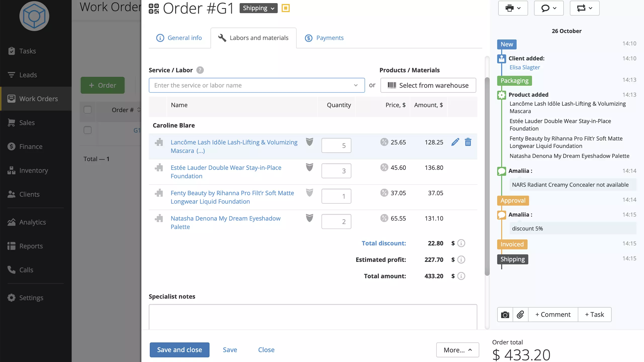Show info for Total discount

coord(461,243)
